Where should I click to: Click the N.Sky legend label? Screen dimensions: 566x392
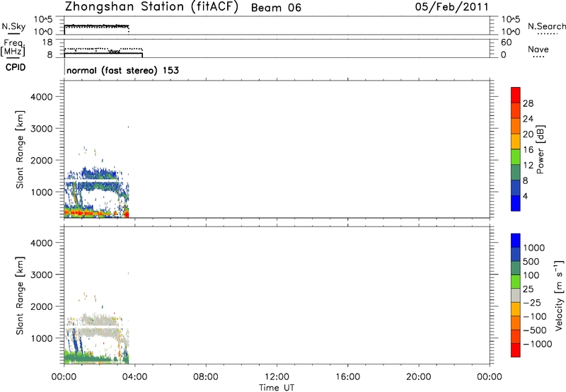(x=13, y=26)
